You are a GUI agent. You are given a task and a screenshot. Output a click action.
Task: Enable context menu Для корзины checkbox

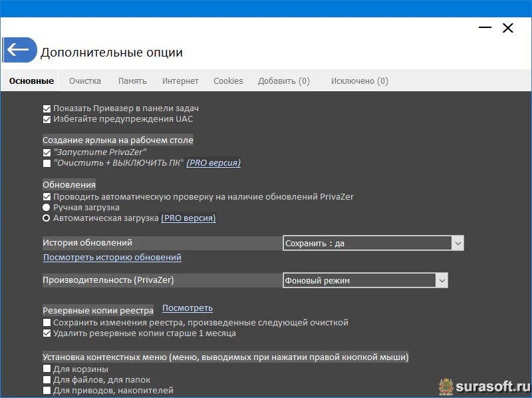click(x=47, y=369)
